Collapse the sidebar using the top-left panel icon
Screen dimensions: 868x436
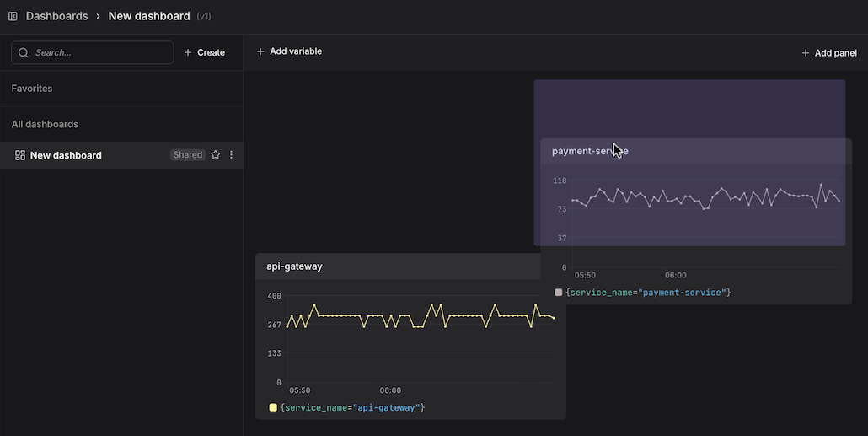coord(13,16)
